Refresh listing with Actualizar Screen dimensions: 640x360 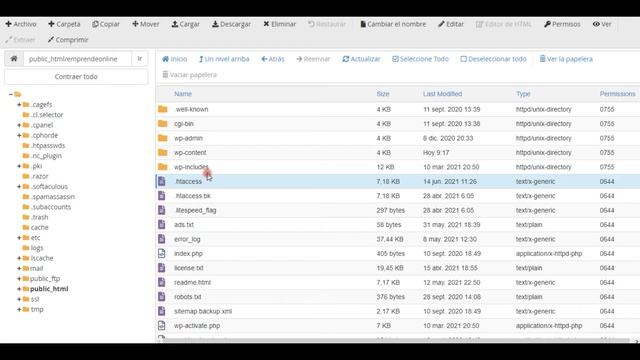[x=361, y=59]
